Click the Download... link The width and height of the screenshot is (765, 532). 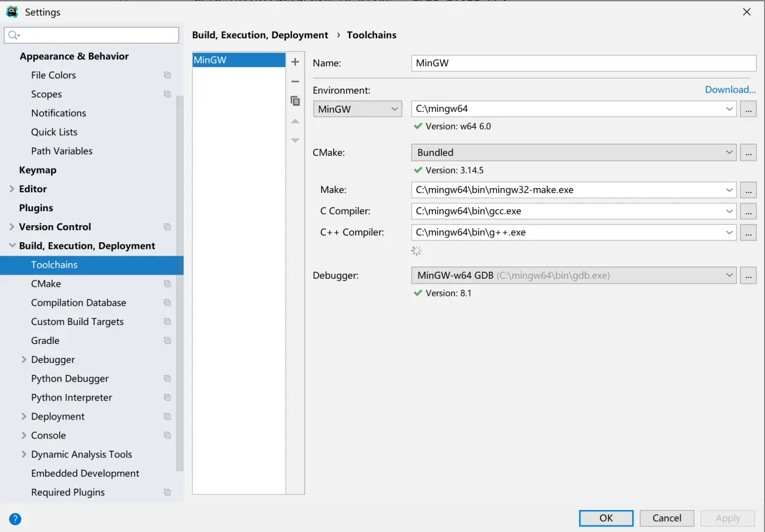[x=730, y=89]
